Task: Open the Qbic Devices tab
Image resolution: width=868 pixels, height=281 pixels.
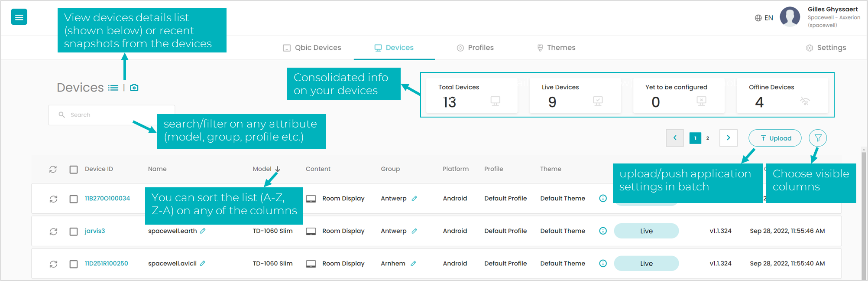Action: (312, 48)
